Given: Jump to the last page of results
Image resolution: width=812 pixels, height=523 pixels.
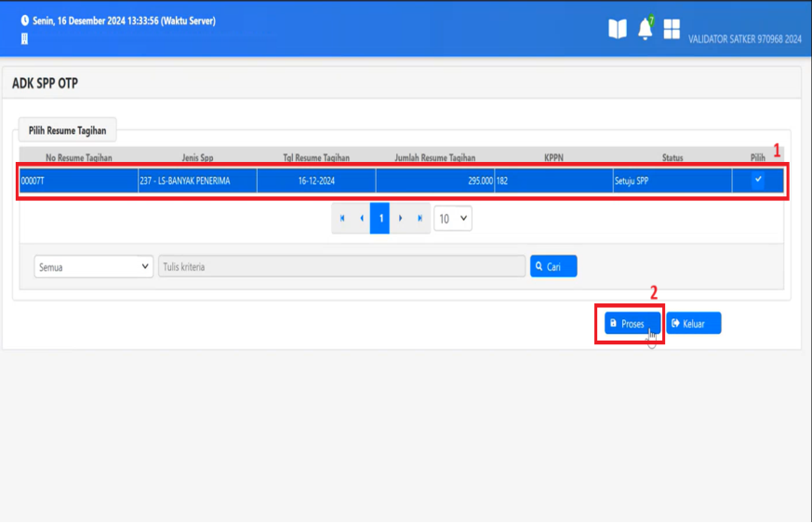Looking at the screenshot, I should [x=419, y=219].
